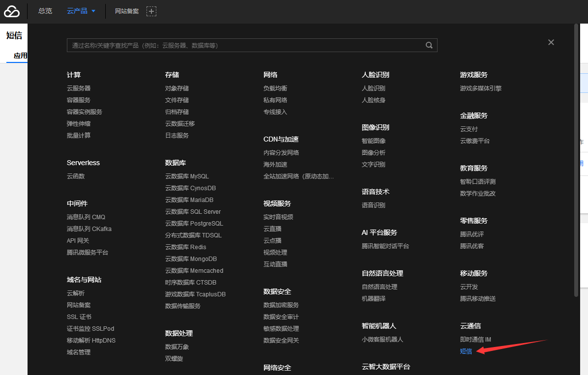This screenshot has height=375, width=588.
Task: Open the 网站备案 top navigation shortcut
Action: click(127, 11)
